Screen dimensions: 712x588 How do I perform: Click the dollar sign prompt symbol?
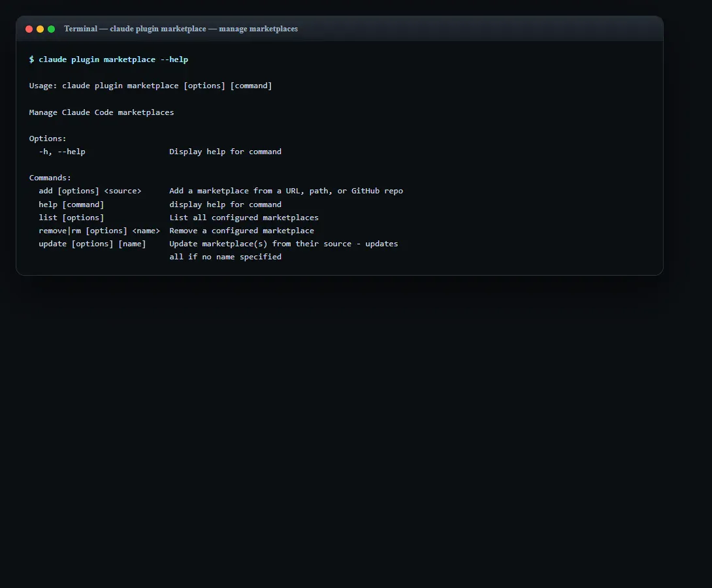click(x=31, y=59)
